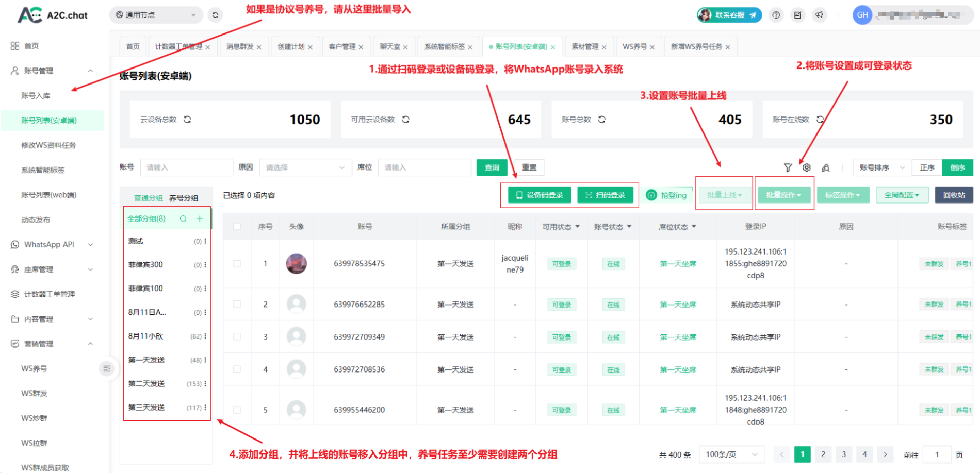Screen dimensions: 980x473
Task: Click the help question mark icon
Action: 776,15
